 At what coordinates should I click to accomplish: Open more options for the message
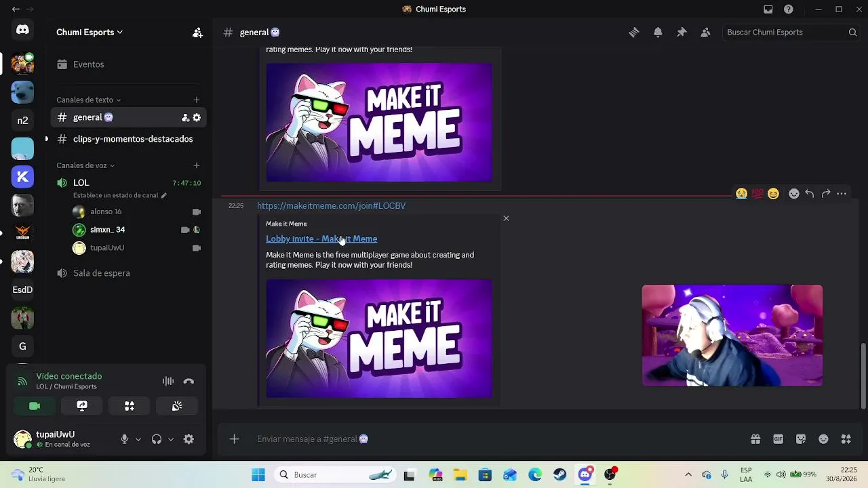(842, 194)
